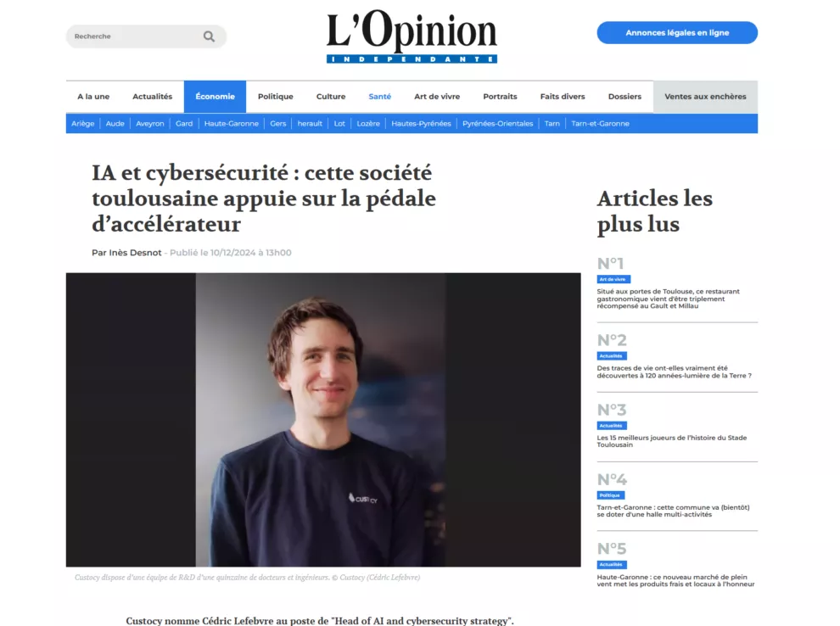This screenshot has height=626, width=840.
Task: Choose the Tarn-et-Garonne department link
Action: tap(600, 124)
